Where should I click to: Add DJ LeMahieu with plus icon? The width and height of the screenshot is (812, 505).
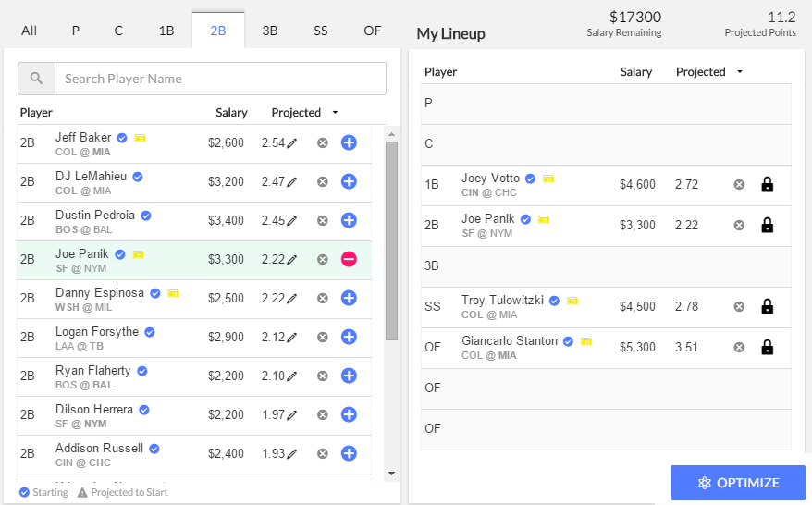pos(349,181)
